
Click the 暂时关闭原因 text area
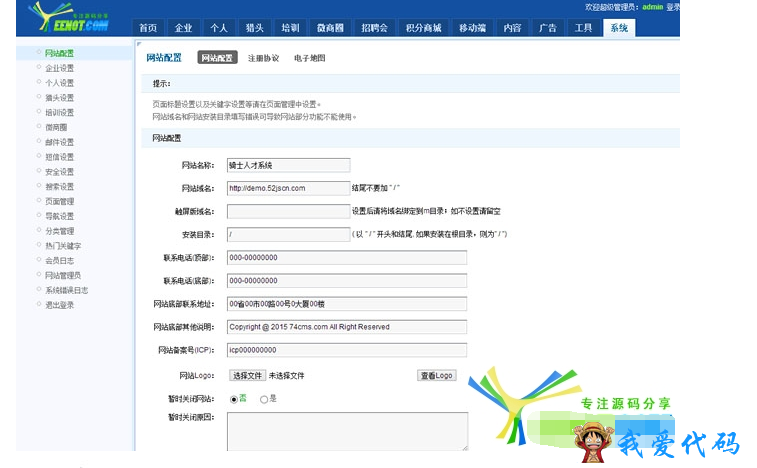pyautogui.click(x=347, y=431)
